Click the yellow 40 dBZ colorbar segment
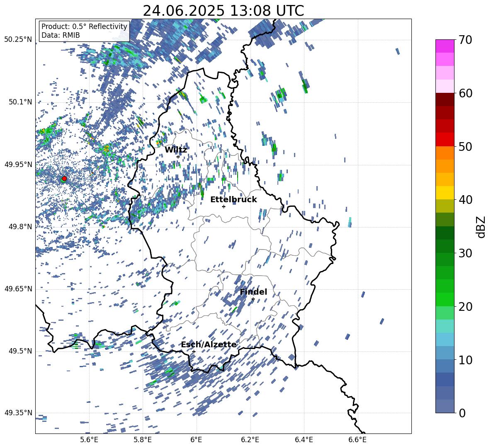 tap(445, 193)
